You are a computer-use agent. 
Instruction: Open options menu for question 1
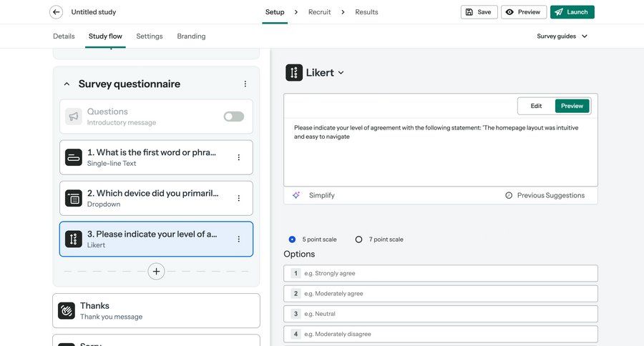coord(239,157)
